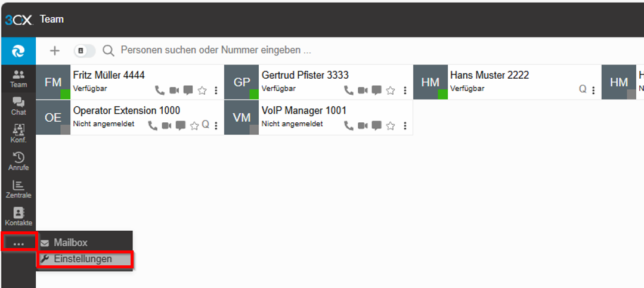Start video call with Gertrud Pfister
This screenshot has width=644, height=288.
click(363, 91)
